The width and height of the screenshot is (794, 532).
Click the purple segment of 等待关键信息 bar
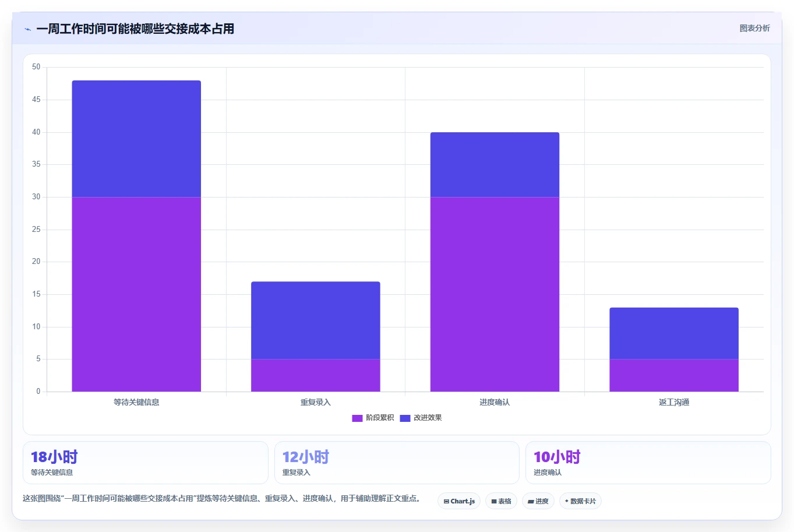pos(136,294)
